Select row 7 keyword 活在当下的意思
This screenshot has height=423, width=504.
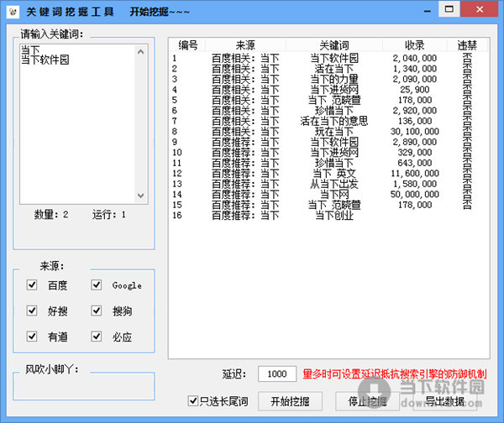[x=334, y=121]
